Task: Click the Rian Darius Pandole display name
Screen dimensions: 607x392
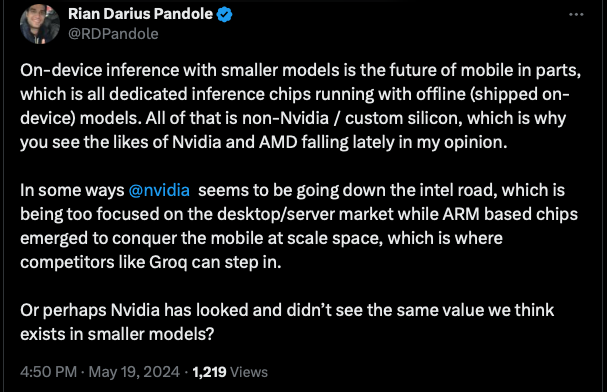Action: [141, 14]
